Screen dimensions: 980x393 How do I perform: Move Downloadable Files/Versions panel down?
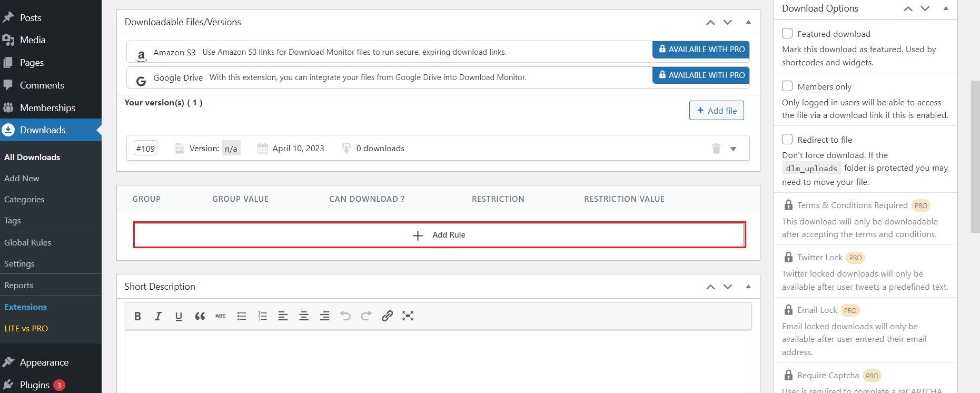pos(728,22)
